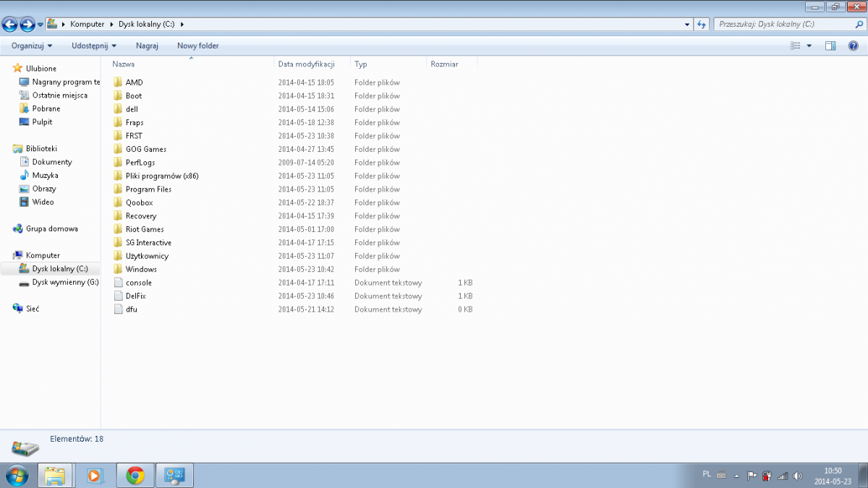This screenshot has height=488, width=868.
Task: Go forward with the Forward arrow button
Action: point(27,25)
